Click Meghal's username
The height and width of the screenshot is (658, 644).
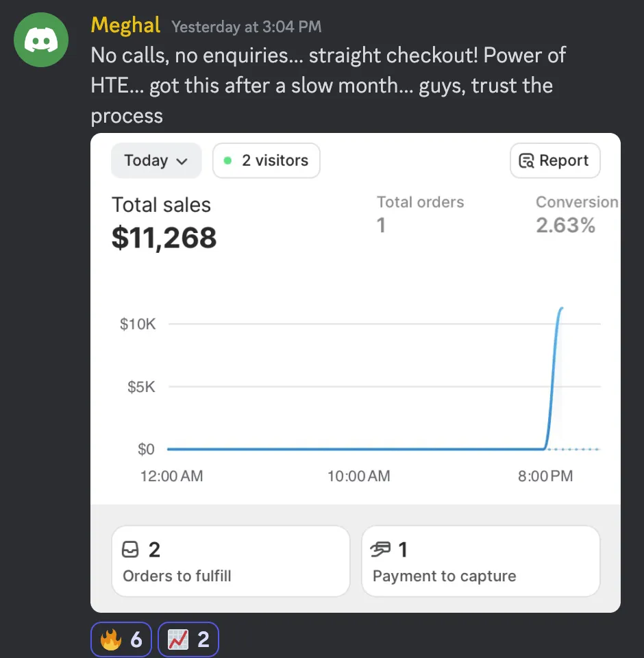(x=125, y=25)
